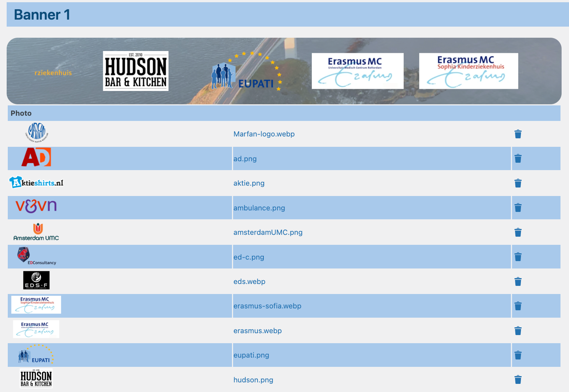Click trash icon next to amsterdamUMC.png
The image size is (569, 392).
tap(518, 232)
